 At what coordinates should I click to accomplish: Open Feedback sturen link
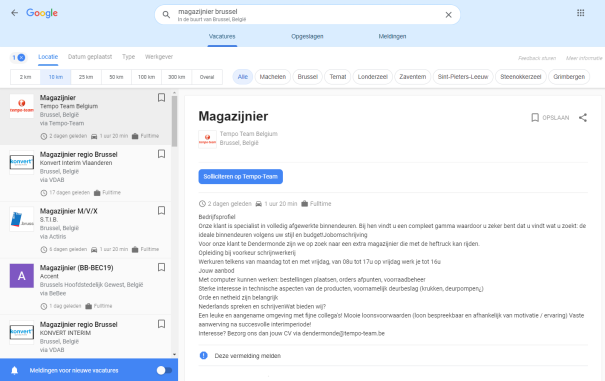coord(537,58)
